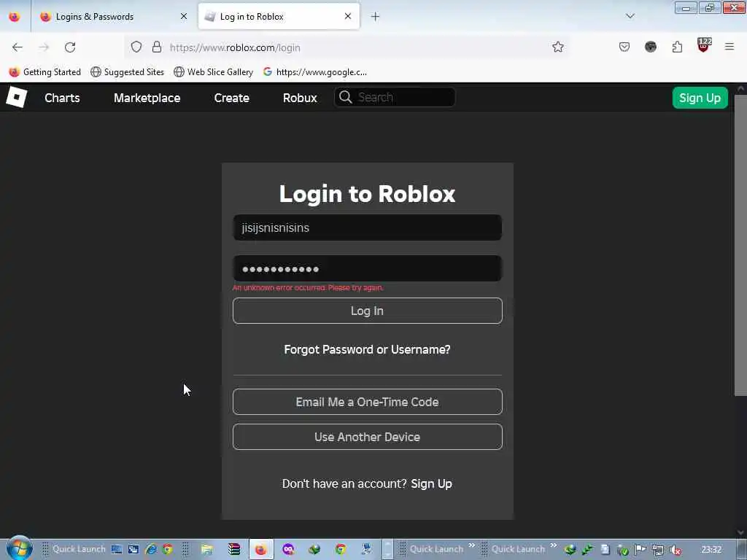
Task: Open the Action Center flag icon
Action: [640, 550]
